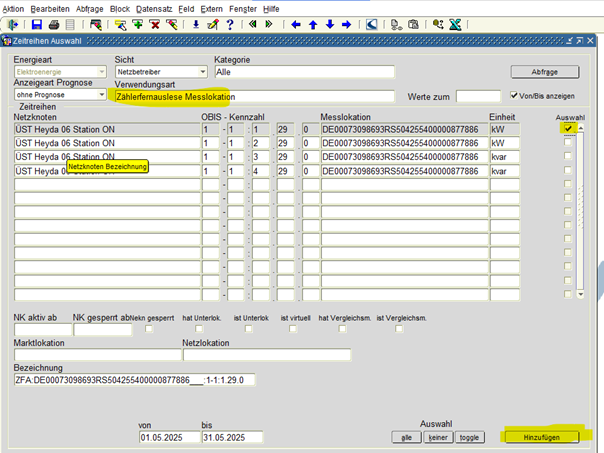Click the blue question mark help icon
Viewport: 604px width, 453px height.
230,24
